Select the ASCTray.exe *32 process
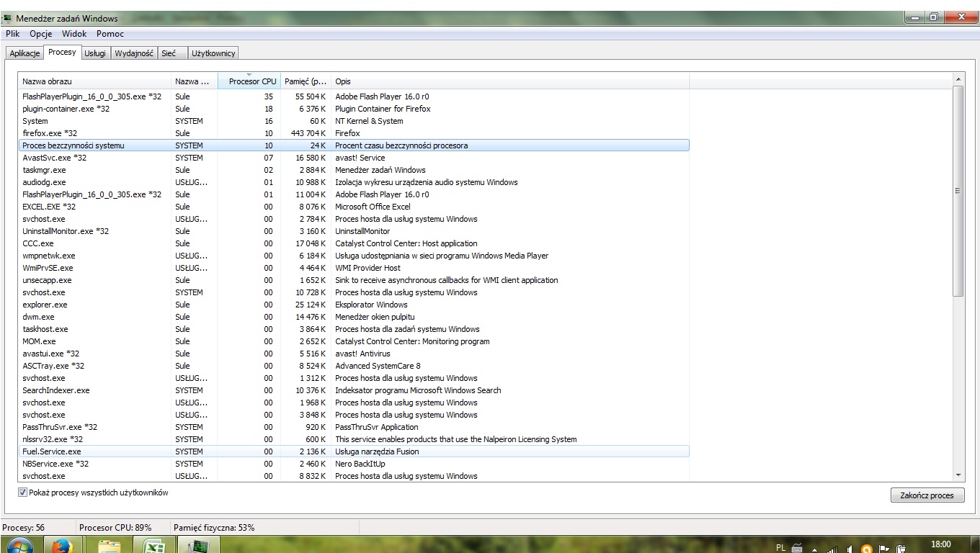The height and width of the screenshot is (553, 980). tap(354, 366)
